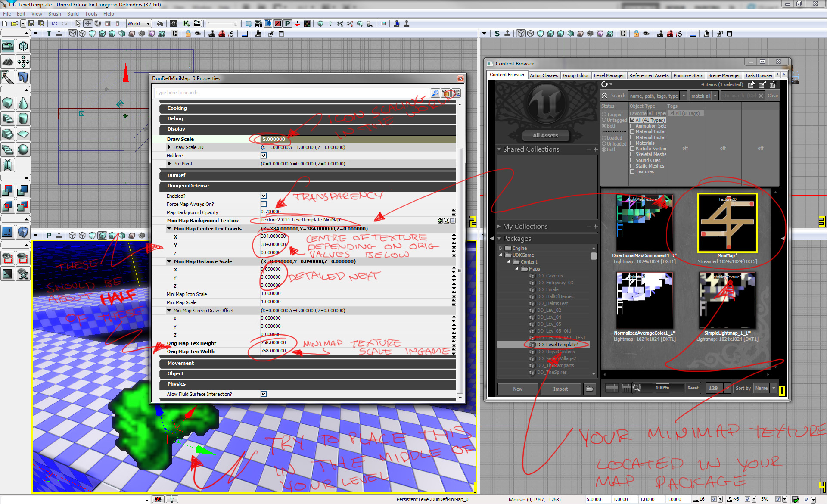Click the CSG Subtract button

click(x=23, y=191)
